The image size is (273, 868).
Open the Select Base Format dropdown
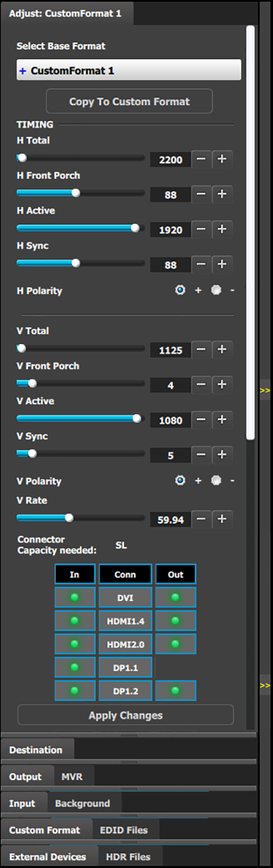coord(129,70)
